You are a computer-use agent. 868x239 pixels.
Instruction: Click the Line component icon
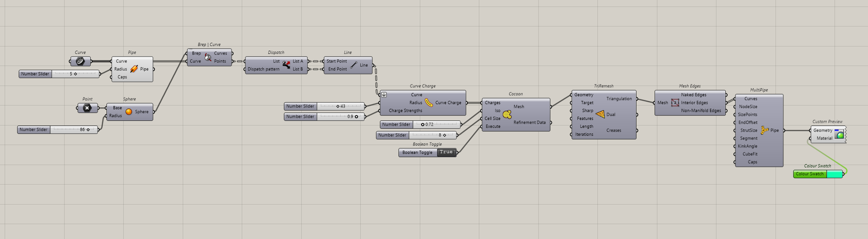(x=354, y=65)
